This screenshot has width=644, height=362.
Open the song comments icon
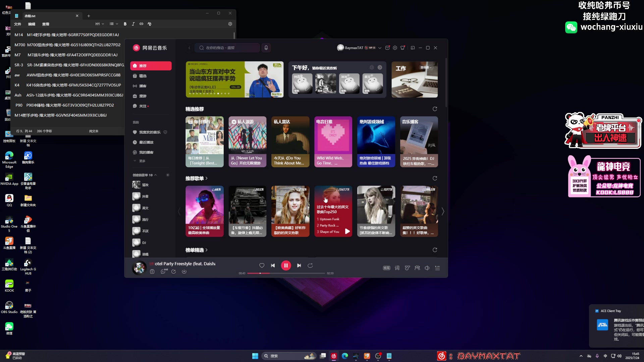(x=163, y=272)
